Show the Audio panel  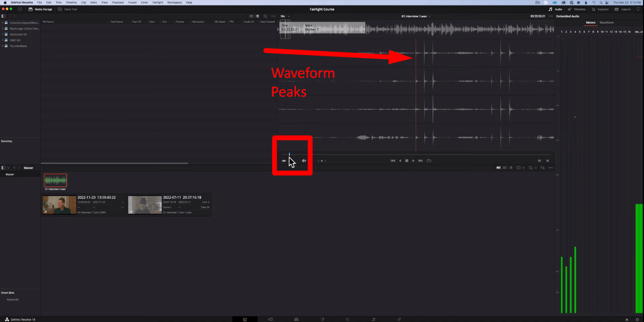pos(556,9)
